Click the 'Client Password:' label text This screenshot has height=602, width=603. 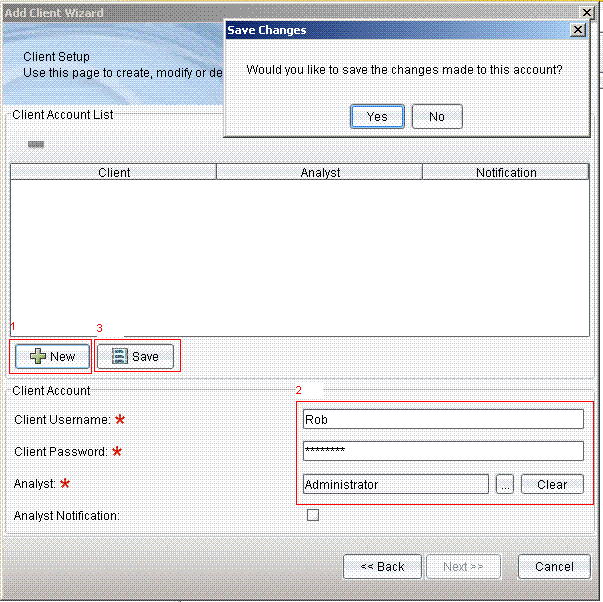tap(61, 451)
